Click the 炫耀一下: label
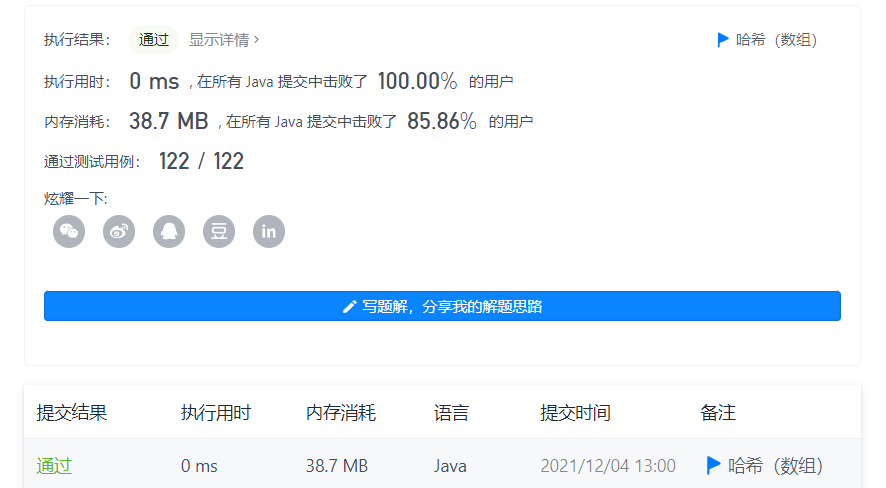886x488 pixels. point(75,198)
